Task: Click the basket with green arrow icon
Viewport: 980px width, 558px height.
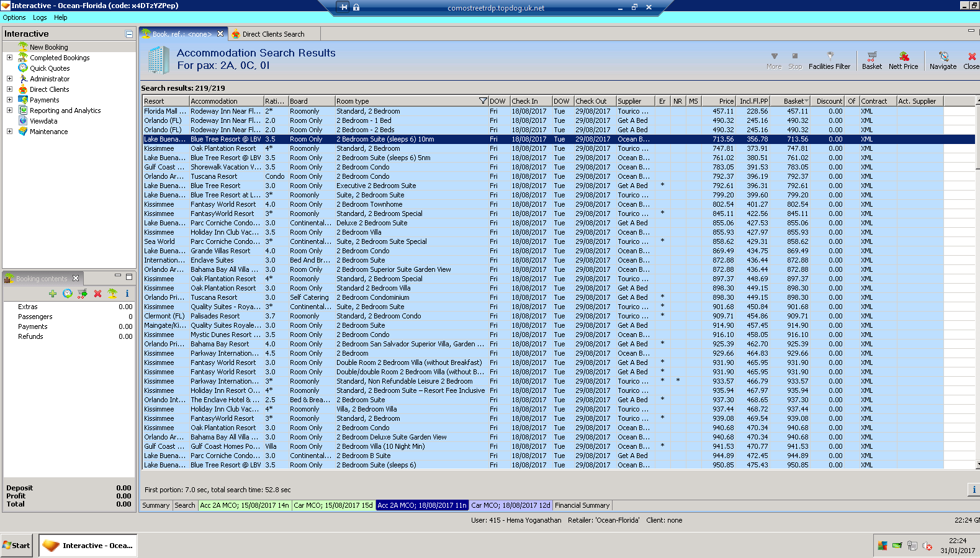Action: pyautogui.click(x=83, y=294)
